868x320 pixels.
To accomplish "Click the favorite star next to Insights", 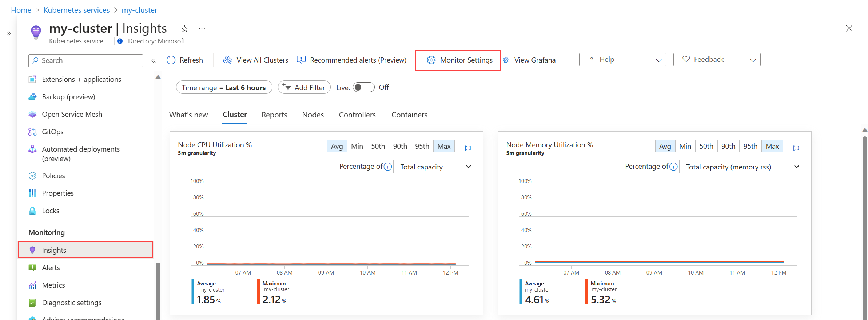I will (x=184, y=29).
